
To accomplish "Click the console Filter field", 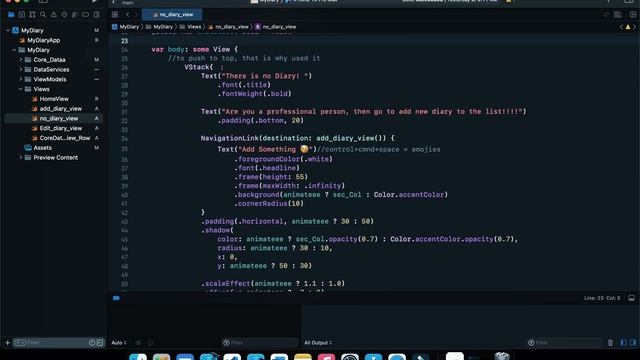I will click(x=565, y=343).
